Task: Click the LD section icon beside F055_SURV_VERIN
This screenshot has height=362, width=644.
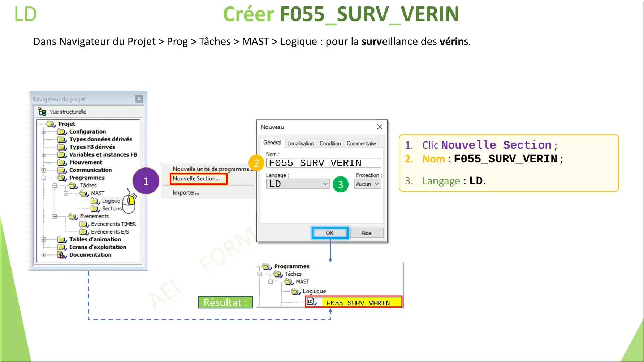Action: pyautogui.click(x=311, y=301)
